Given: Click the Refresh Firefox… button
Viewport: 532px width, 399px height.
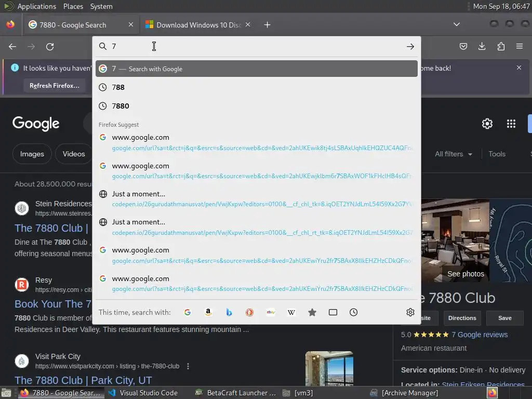Looking at the screenshot, I should (x=54, y=86).
